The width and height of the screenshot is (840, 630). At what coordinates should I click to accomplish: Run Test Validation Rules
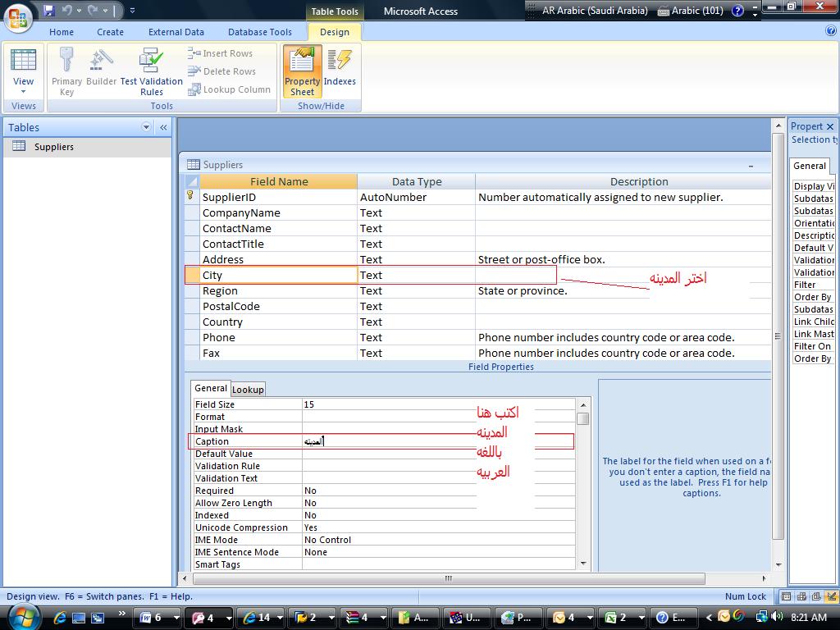(151, 72)
